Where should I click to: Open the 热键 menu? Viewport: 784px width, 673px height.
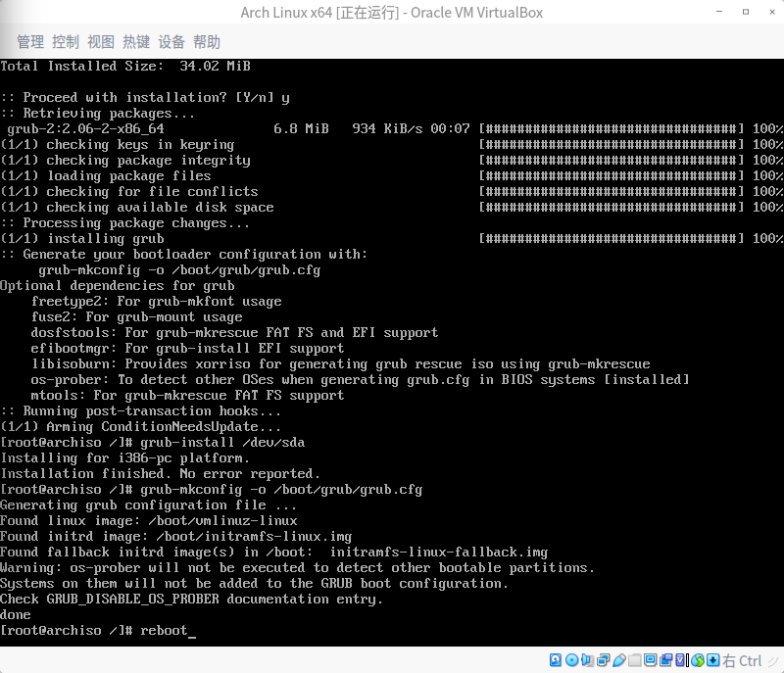pyautogui.click(x=136, y=42)
